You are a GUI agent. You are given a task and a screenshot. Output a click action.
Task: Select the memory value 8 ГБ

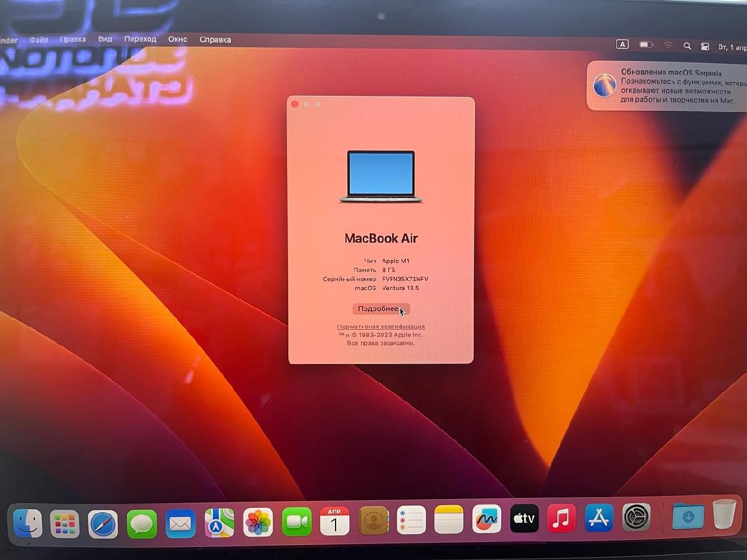coord(388,270)
